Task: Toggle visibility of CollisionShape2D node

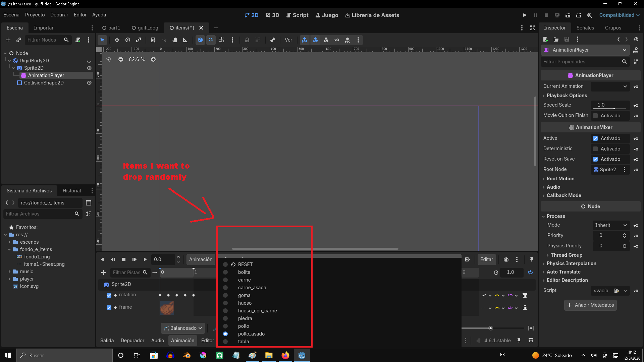Action: [89, 83]
